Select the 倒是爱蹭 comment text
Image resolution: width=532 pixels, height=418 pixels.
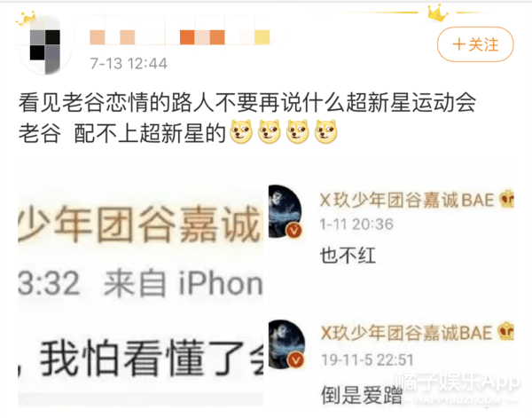coord(362,395)
